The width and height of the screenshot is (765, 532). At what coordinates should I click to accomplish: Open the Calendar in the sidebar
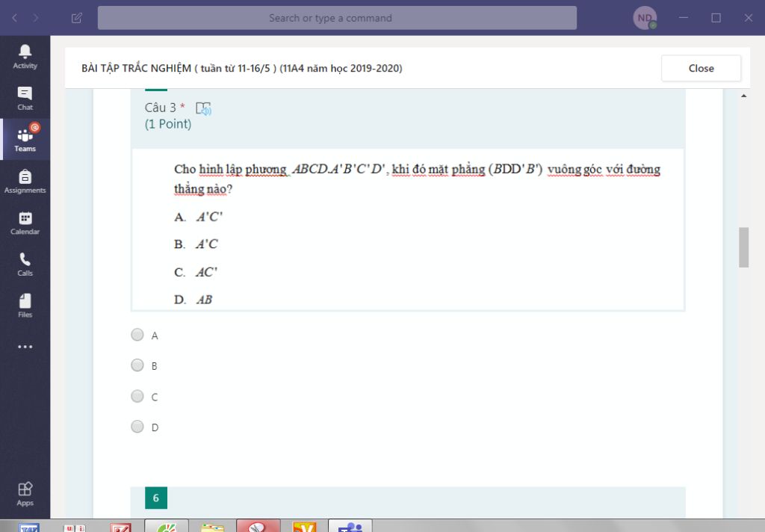25,223
